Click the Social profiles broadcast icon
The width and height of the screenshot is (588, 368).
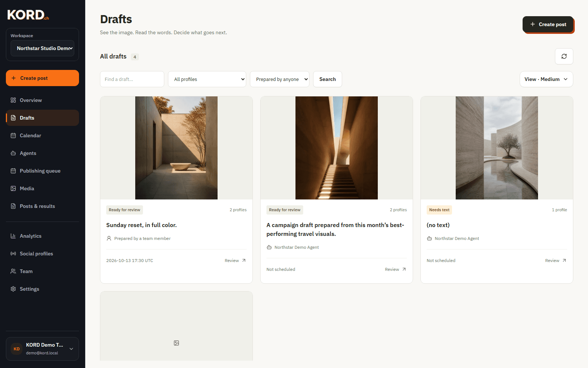pyautogui.click(x=13, y=254)
